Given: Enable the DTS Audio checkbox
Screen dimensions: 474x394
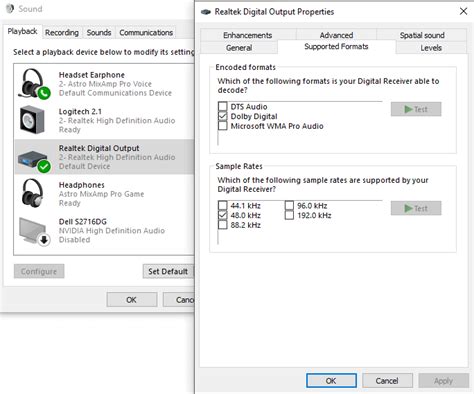Looking at the screenshot, I should [x=222, y=106].
